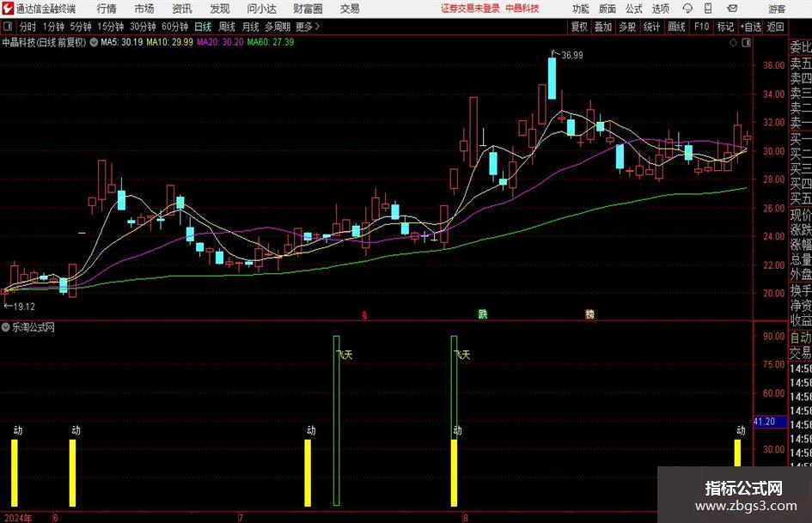
Task: Click the 返回 button
Action: click(775, 27)
